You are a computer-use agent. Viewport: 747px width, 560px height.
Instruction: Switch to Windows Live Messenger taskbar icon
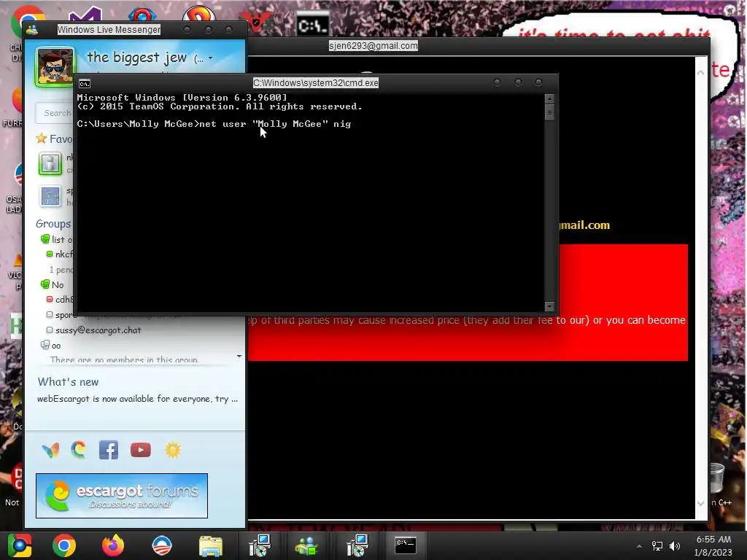306,545
